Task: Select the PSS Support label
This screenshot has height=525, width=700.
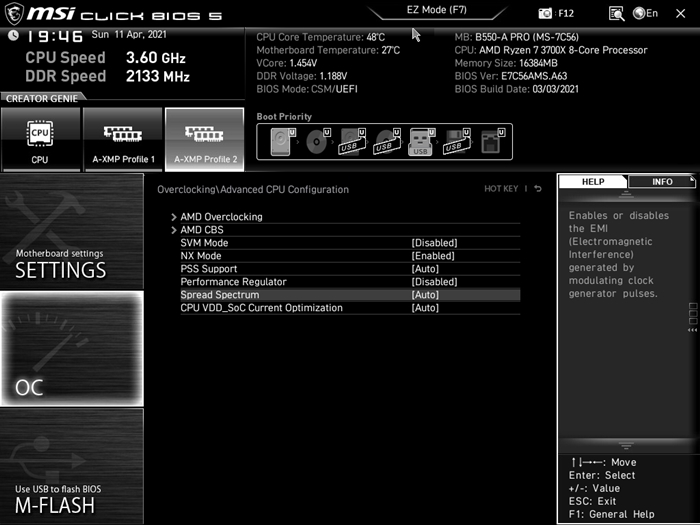Action: point(208,269)
